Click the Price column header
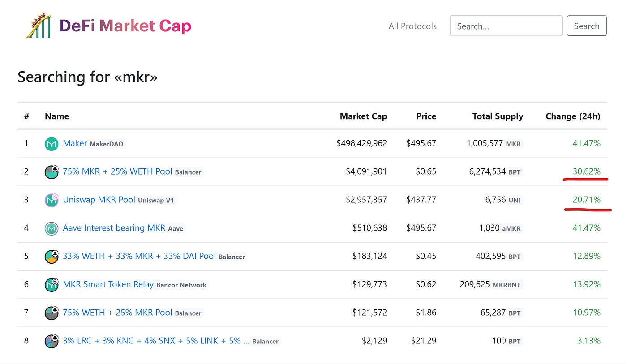Image resolution: width=627 pixels, height=364 pixels. (426, 116)
